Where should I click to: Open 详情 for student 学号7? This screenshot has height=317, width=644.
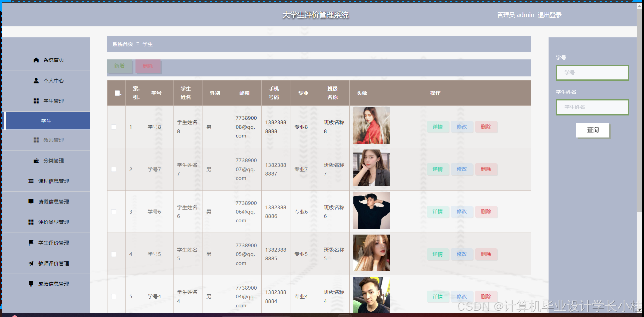[437, 169]
